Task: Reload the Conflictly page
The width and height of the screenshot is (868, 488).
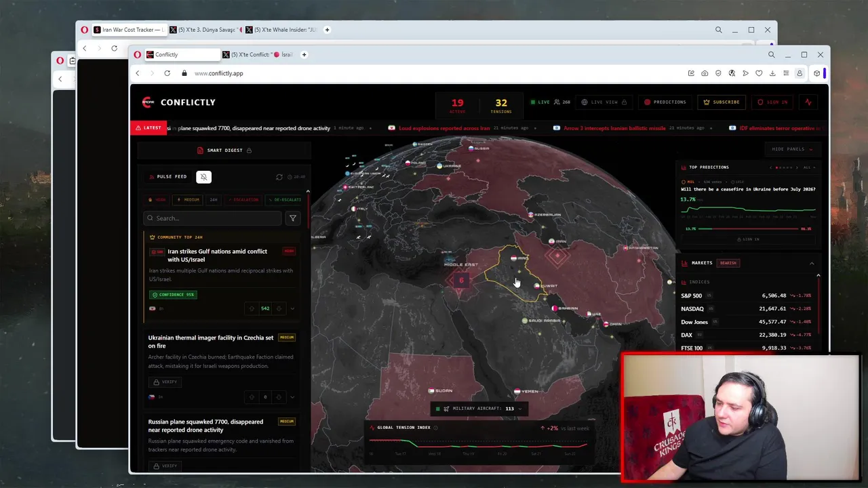Action: [167, 73]
